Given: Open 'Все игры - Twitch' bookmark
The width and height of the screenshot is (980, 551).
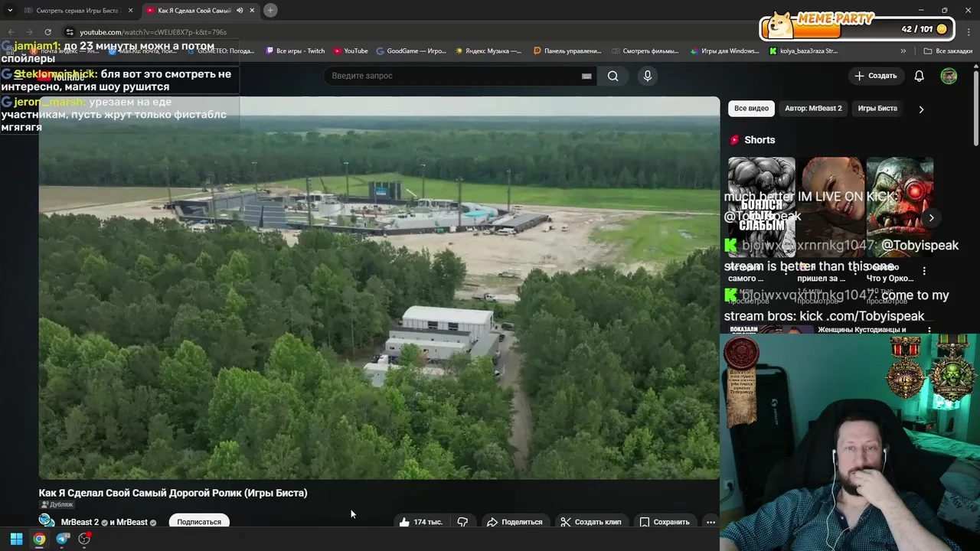Looking at the screenshot, I should 295,51.
